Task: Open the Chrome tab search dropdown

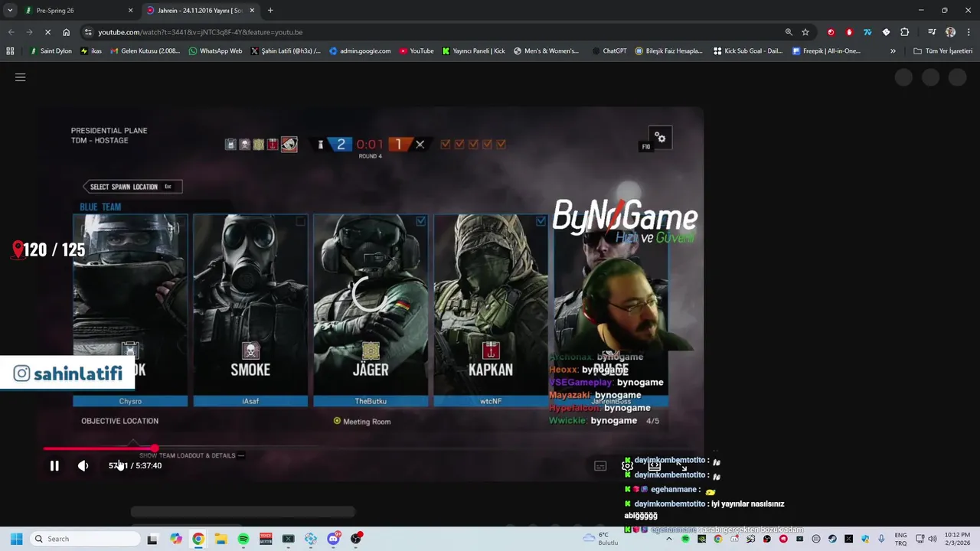Action: [10, 10]
